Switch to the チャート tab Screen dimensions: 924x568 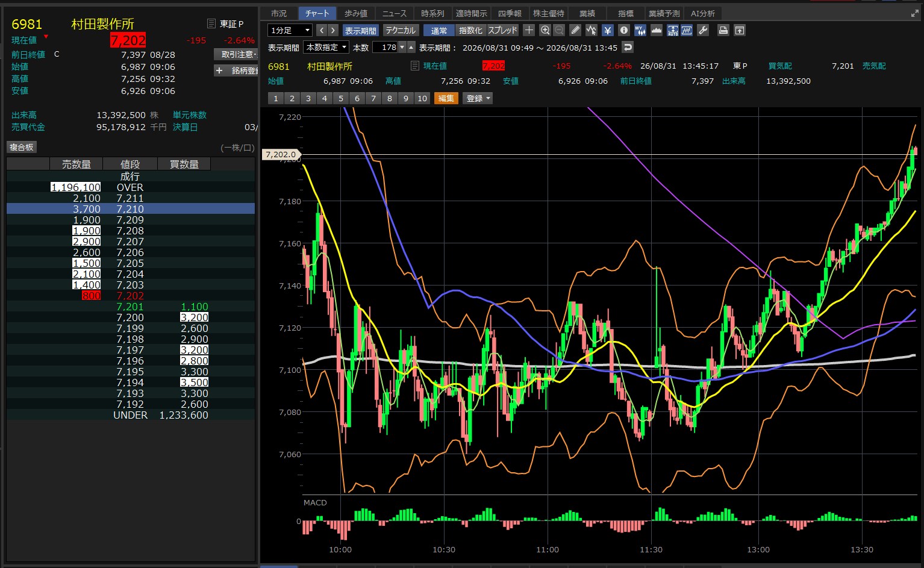click(x=317, y=13)
